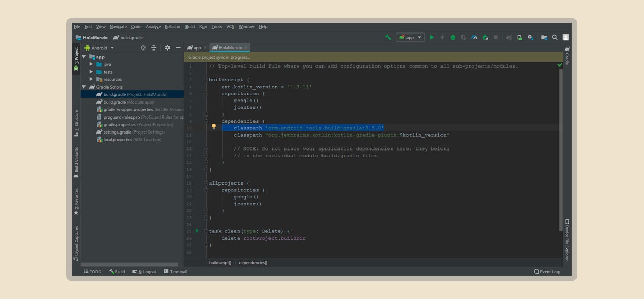Open the Profile app gauge icon

point(474,37)
